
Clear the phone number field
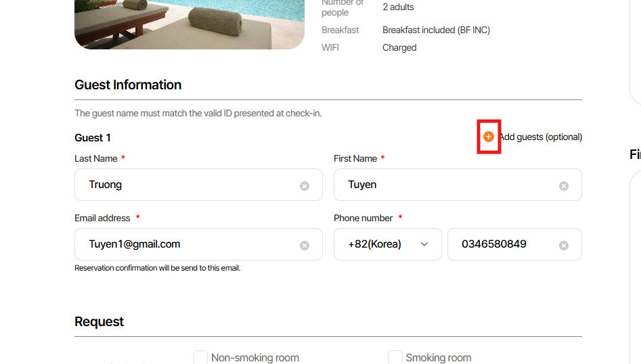click(x=564, y=245)
